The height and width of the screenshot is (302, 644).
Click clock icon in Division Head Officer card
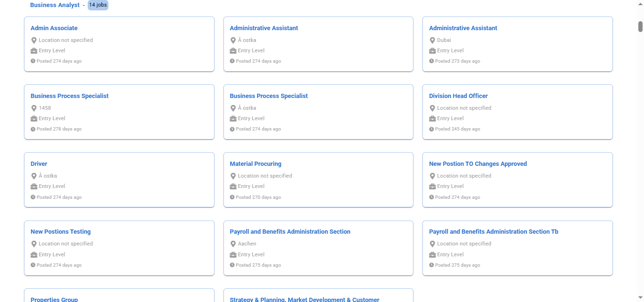pos(431,129)
